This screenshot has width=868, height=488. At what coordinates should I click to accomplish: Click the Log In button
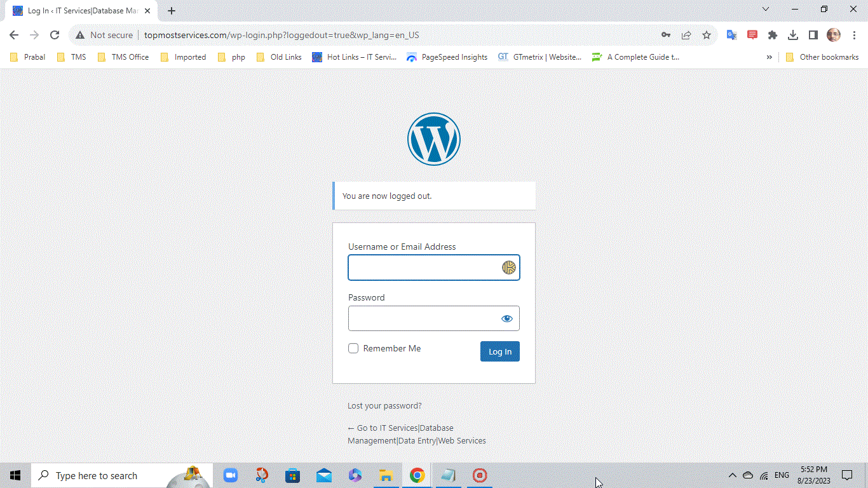pos(500,351)
